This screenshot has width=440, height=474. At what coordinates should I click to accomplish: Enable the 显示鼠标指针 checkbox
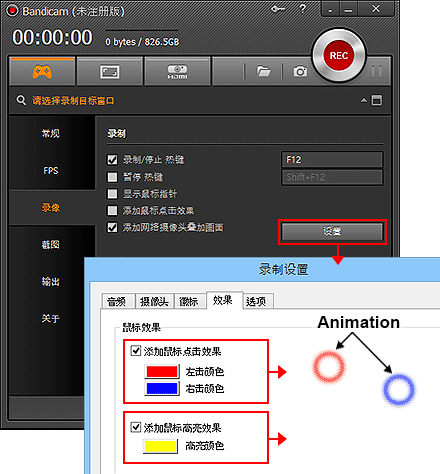[x=112, y=194]
